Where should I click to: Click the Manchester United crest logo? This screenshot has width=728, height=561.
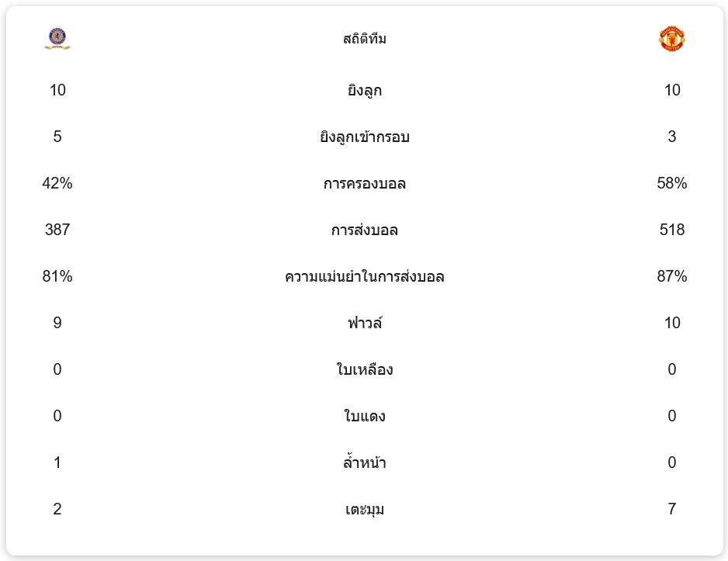point(671,39)
